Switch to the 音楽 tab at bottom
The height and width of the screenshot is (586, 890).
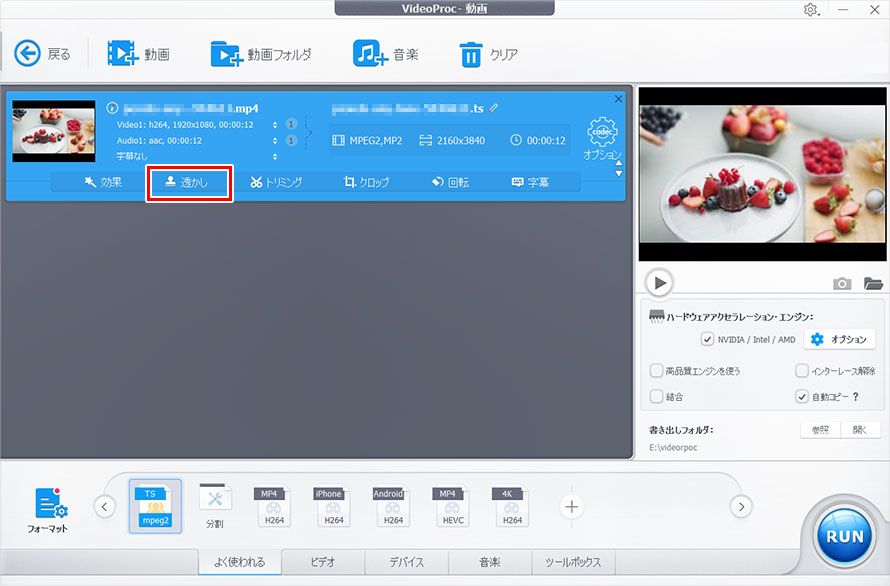490,562
